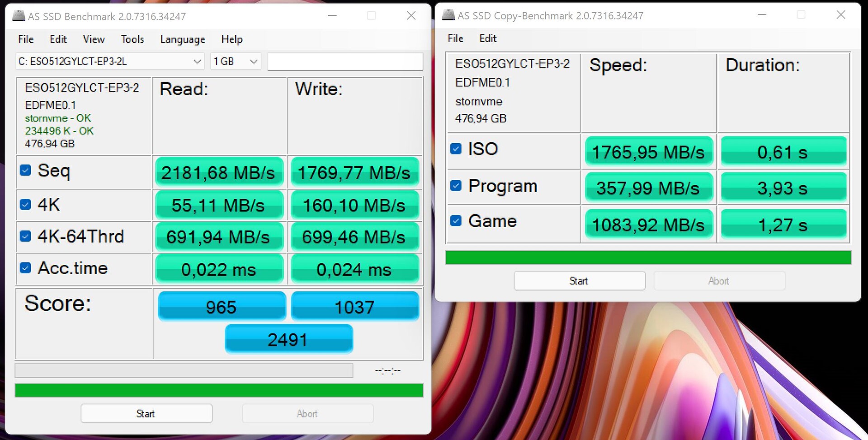
Task: Uncheck the ISO copy test checkbox
Action: pos(456,149)
